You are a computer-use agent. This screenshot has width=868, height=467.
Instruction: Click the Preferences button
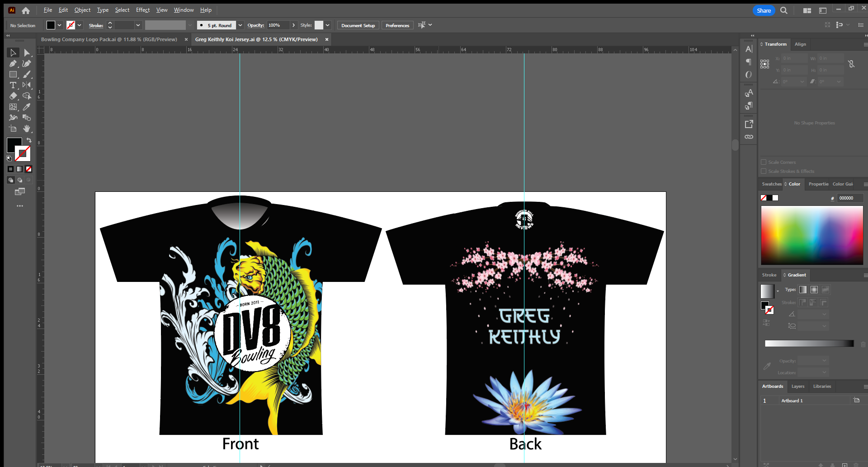[x=397, y=25]
